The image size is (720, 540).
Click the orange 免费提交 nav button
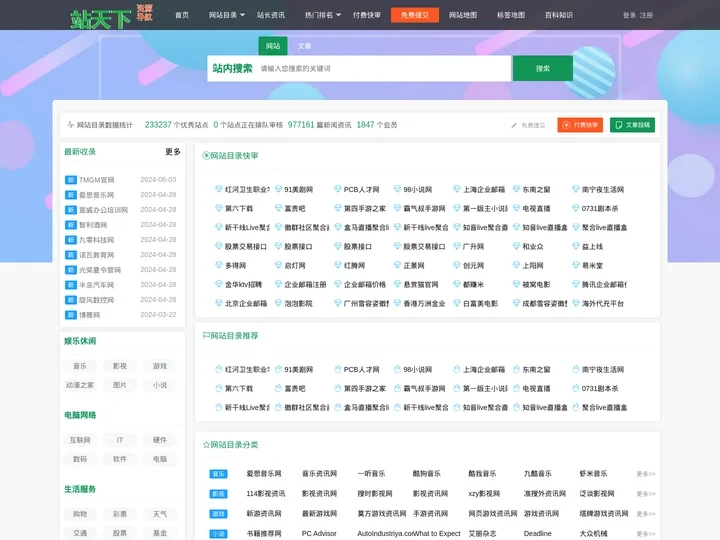tap(415, 15)
